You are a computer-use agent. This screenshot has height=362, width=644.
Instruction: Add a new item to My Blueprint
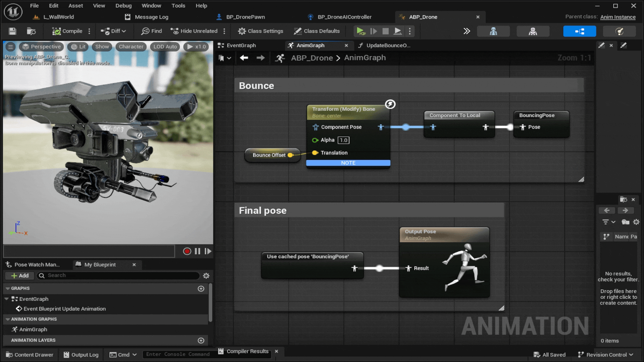20,276
